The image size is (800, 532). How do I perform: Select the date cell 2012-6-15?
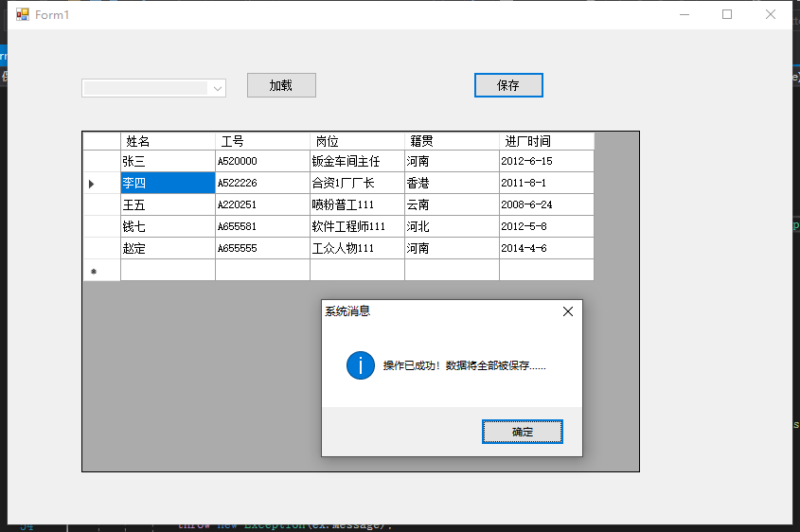[x=546, y=161]
